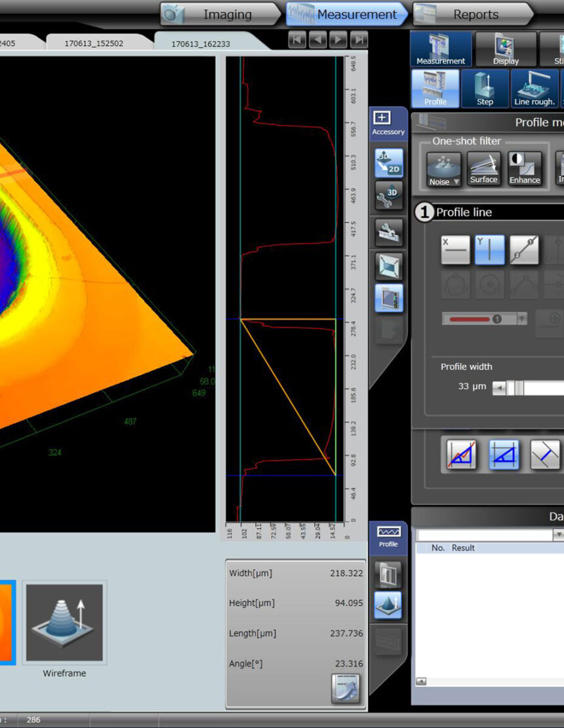Click the Measurement panel button

(x=441, y=49)
